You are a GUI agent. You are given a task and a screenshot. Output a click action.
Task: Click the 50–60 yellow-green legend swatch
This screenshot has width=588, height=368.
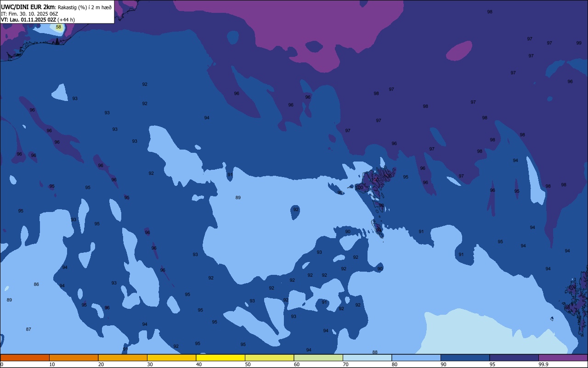click(x=269, y=357)
